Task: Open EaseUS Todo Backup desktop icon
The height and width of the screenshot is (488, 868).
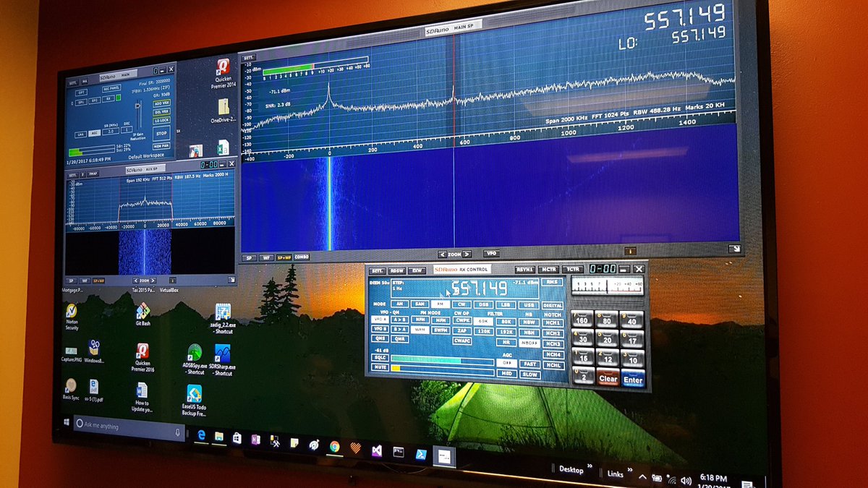Action: pos(194,401)
